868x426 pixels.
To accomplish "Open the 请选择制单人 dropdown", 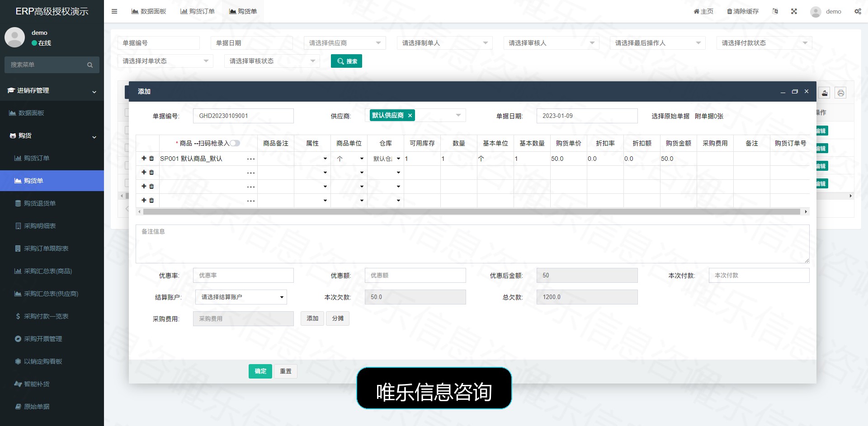I will [445, 43].
